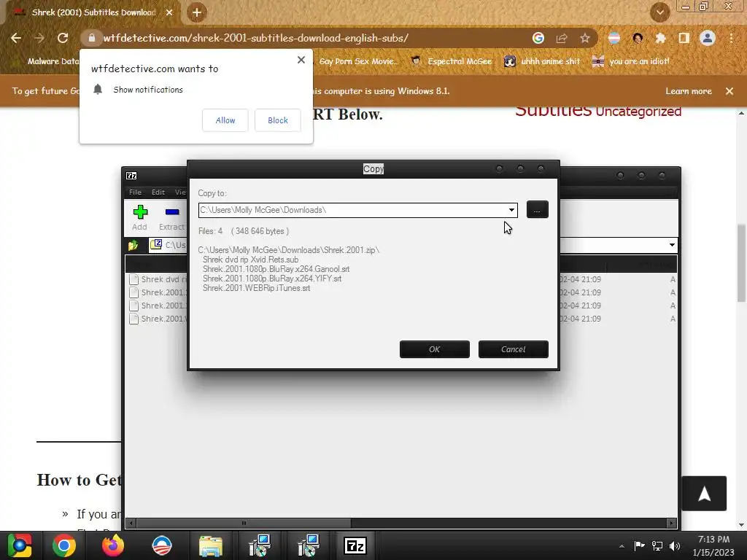Bookmark this page with the star
Screen dimensions: 747x560
pyautogui.click(x=585, y=38)
